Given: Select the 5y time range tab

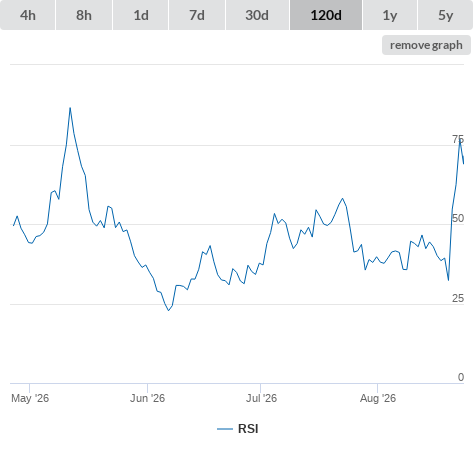Looking at the screenshot, I should 445,15.
